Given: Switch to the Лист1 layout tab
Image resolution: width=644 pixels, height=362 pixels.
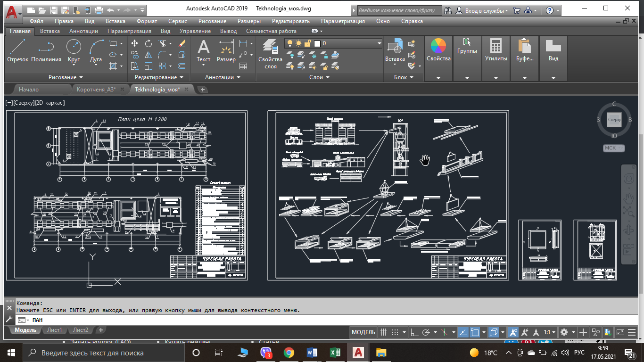Looking at the screenshot, I should click(55, 330).
